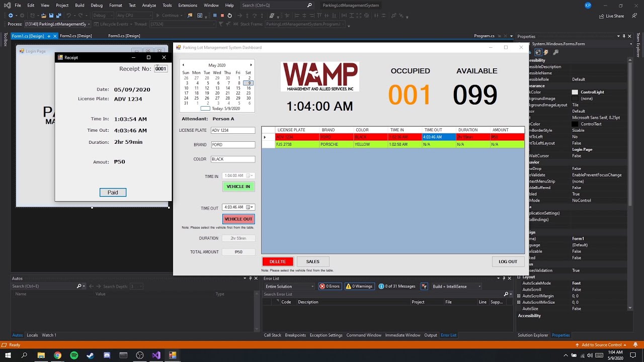Screen dimensions: 644x362
Task: Open the Breakpoints tab
Action: [295, 335]
